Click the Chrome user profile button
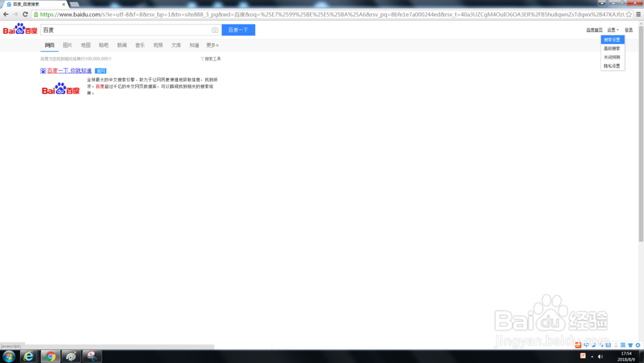 601,3
